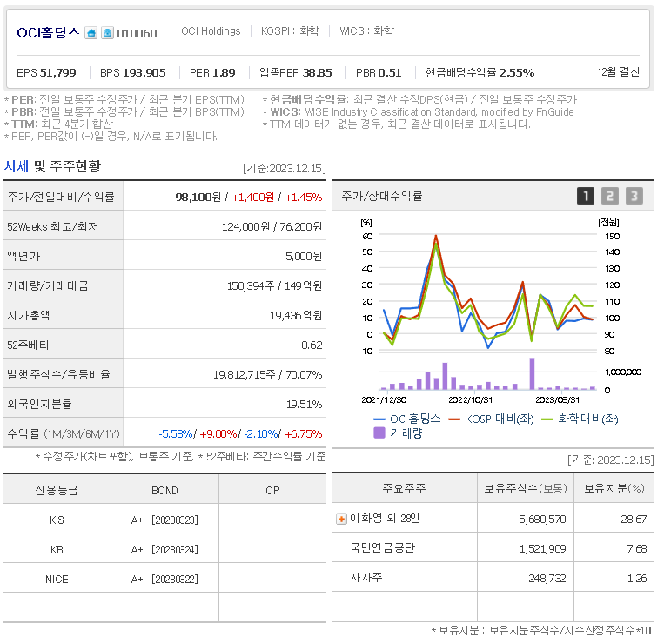Click the 주요주주 column header
664x644 pixels.
tap(404, 488)
